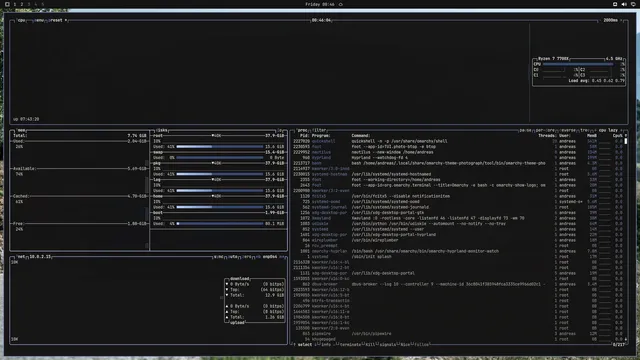Image resolution: width=640 pixels, height=360 pixels.
Task: Select the fcitx5 process row
Action: [458, 196]
